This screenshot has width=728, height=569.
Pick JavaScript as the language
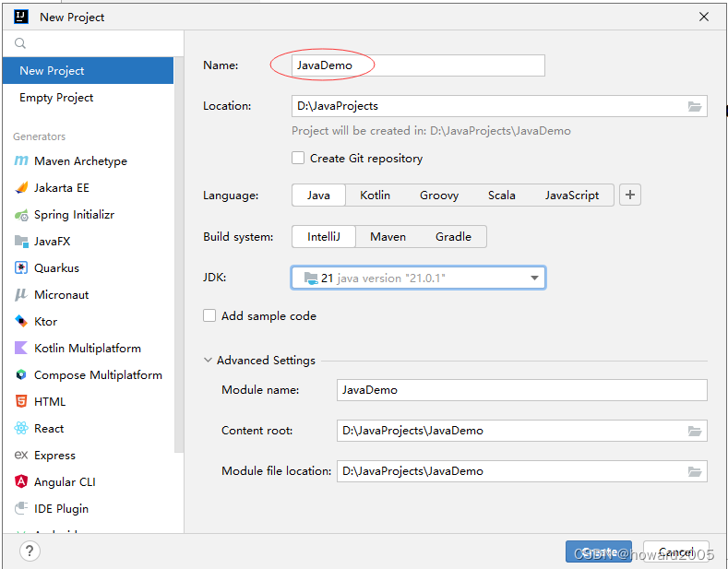[x=572, y=195]
